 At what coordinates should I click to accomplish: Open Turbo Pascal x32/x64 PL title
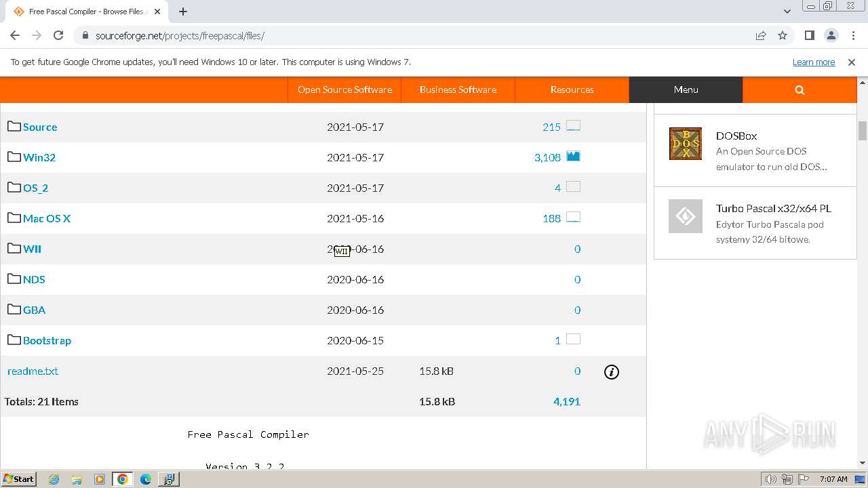[774, 208]
